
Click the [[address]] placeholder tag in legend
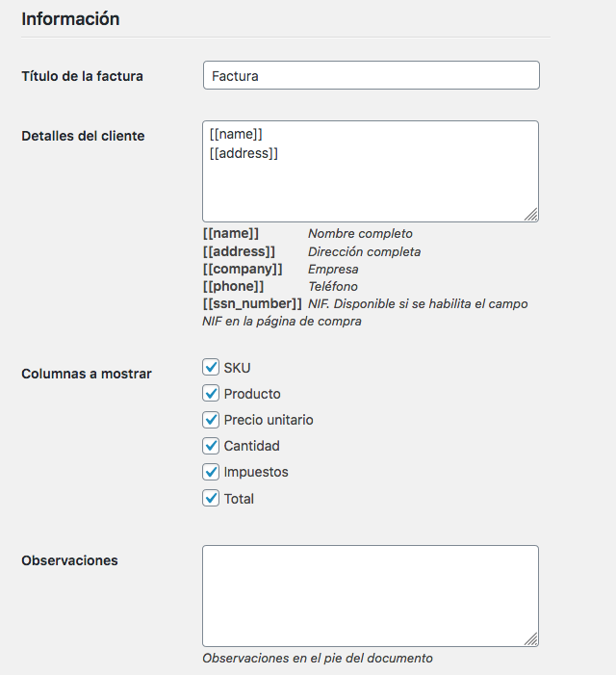tap(239, 251)
